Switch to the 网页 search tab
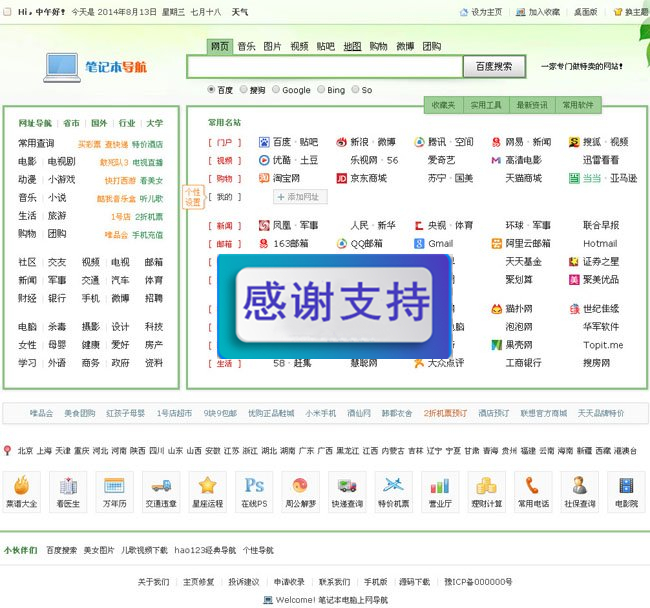 point(220,46)
